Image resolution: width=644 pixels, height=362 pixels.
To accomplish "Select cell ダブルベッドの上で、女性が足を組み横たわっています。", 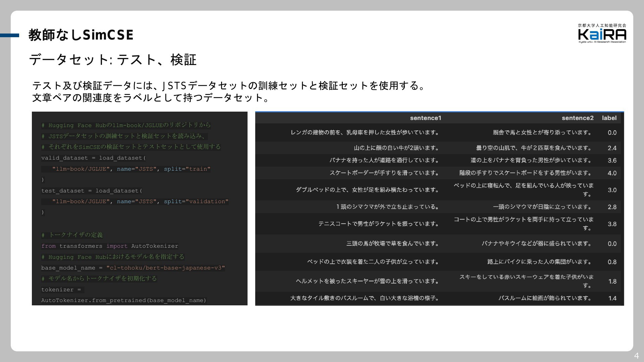I will [368, 190].
